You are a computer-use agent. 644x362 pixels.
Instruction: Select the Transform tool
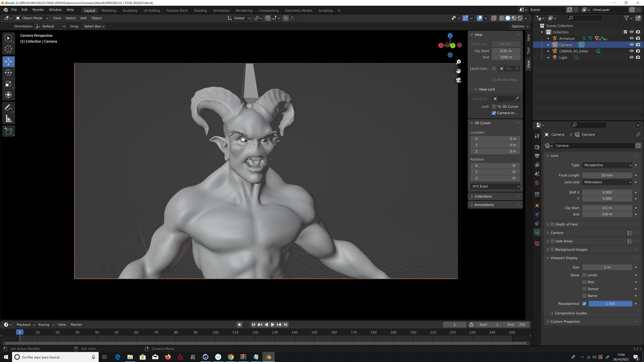click(x=8, y=95)
